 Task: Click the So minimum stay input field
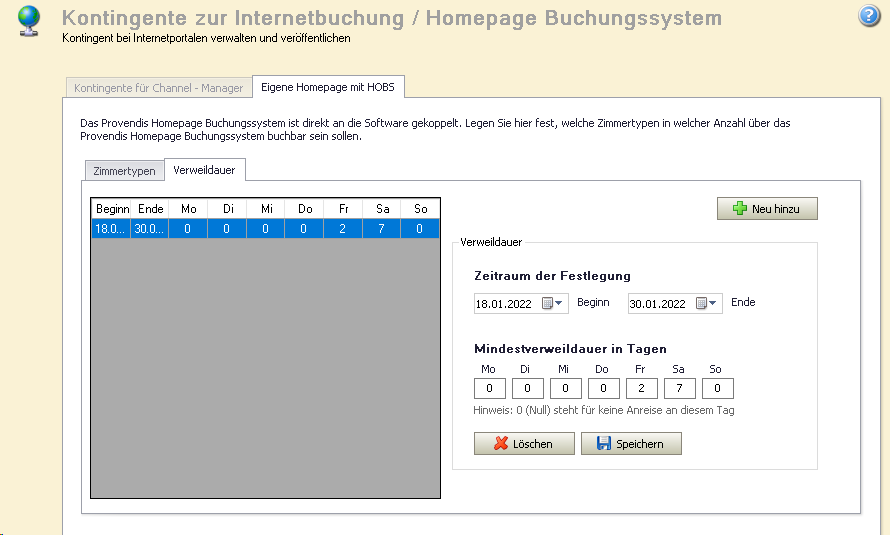[717, 389]
